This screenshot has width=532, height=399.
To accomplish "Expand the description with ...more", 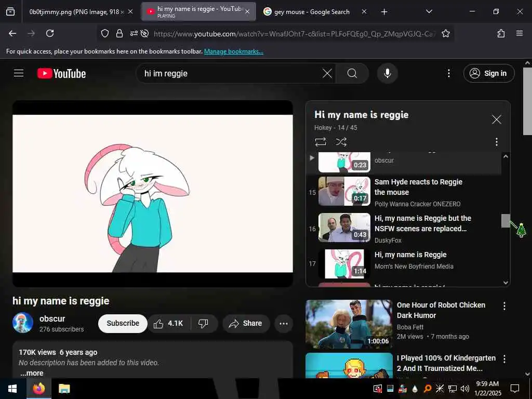I will pyautogui.click(x=32, y=373).
